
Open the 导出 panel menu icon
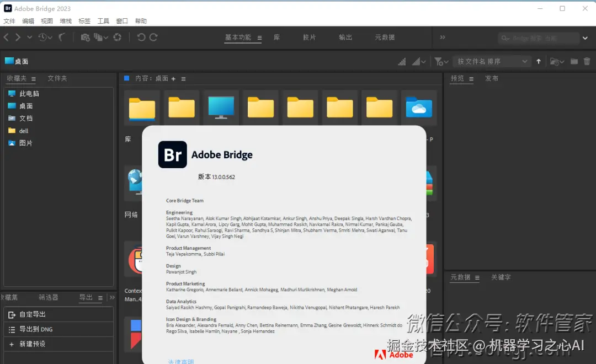pos(100,298)
